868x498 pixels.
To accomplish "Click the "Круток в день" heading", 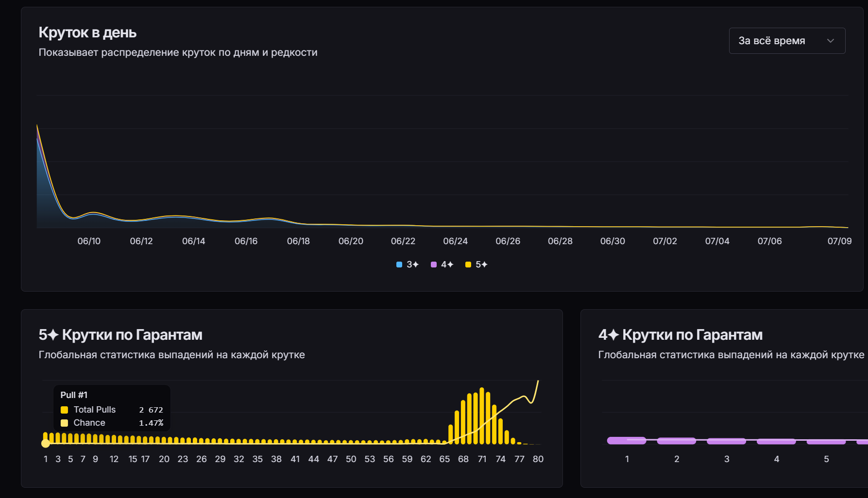I will [87, 33].
